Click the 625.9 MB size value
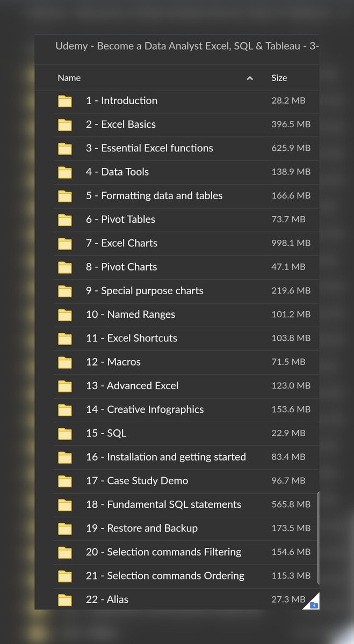The width and height of the screenshot is (354, 644). pyautogui.click(x=291, y=148)
